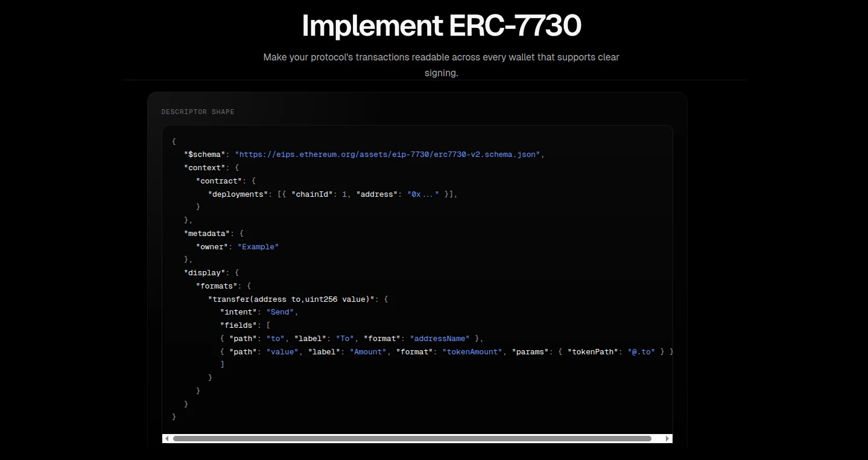
Task: Click the erc7730-v2.schema.json URL string
Action: click(387, 155)
